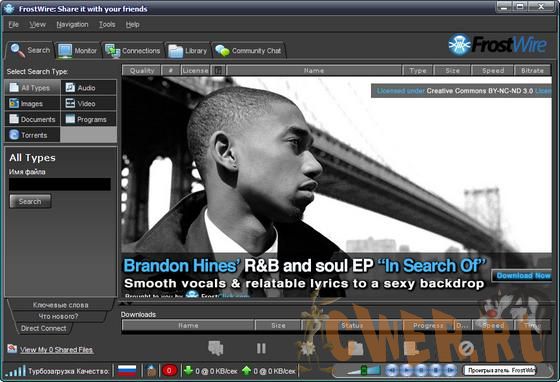Click Download Now on the promo banner
Screen dimensions: 560x382
point(523,276)
